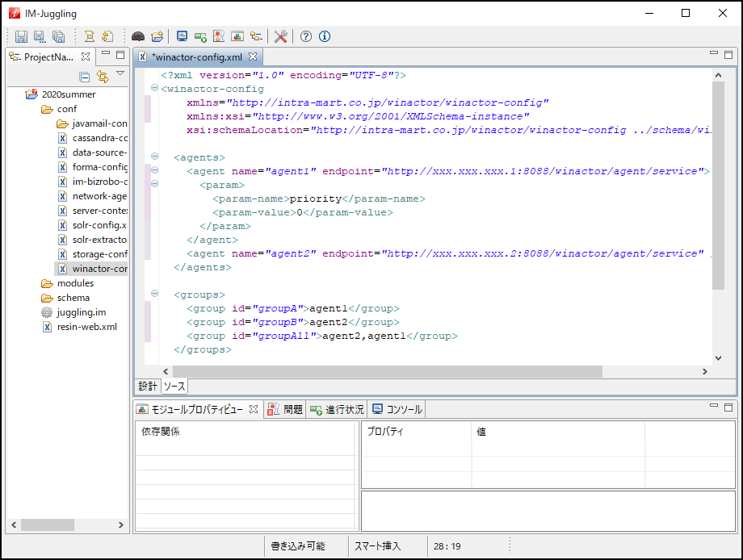The height and width of the screenshot is (560, 743).
Task: Click the Collapse All icon in ProjectNavigator
Action: [85, 76]
